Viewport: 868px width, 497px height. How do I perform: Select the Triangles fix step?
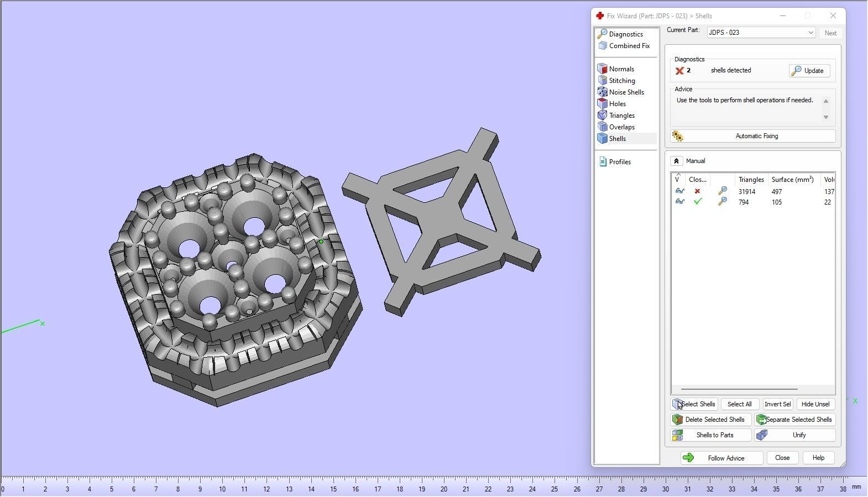coord(622,116)
